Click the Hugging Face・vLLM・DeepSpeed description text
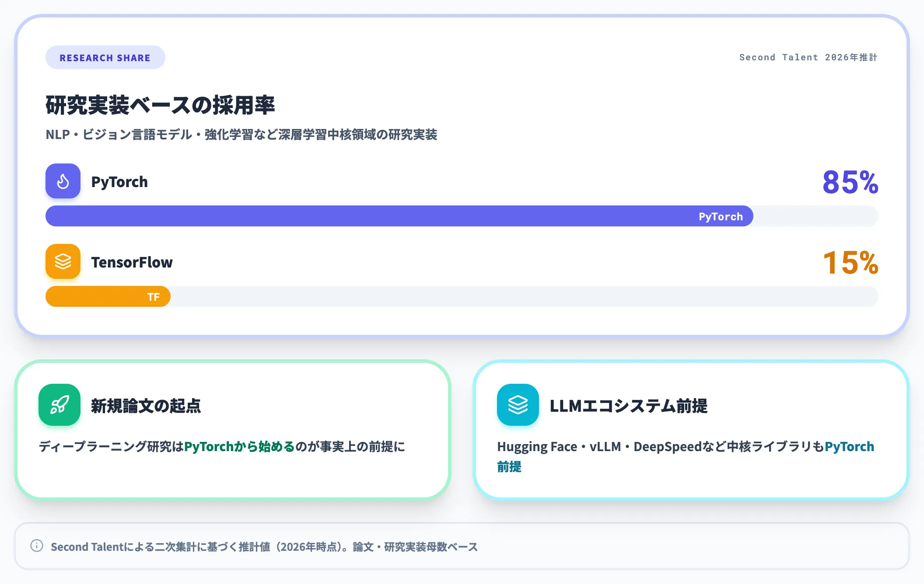 (x=686, y=457)
